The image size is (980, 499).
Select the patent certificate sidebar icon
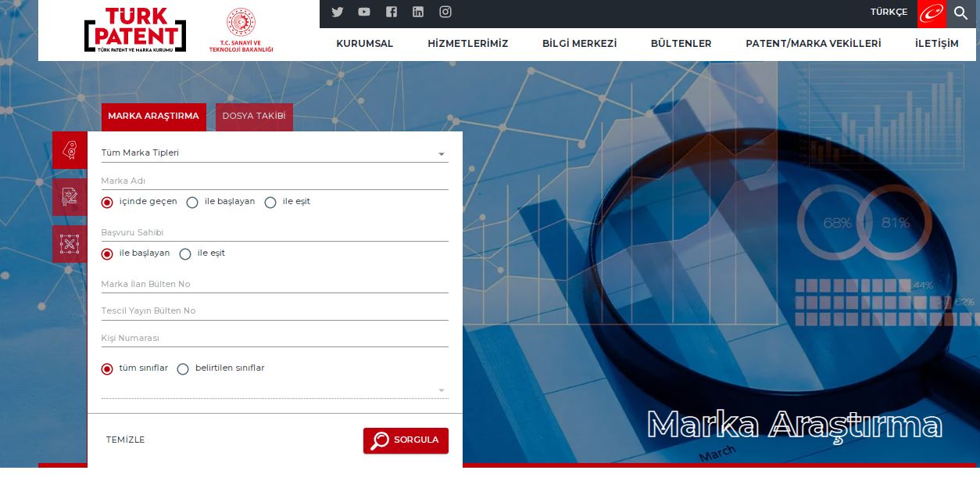coord(70,197)
